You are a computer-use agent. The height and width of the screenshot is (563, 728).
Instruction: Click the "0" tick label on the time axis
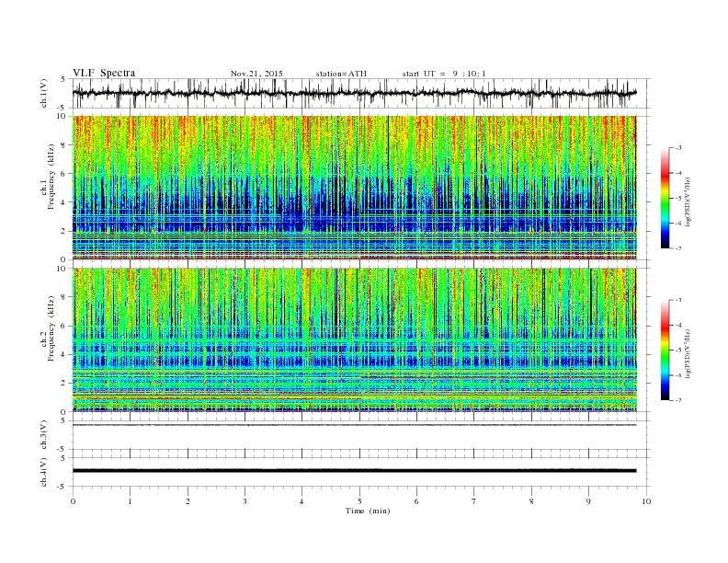click(73, 501)
